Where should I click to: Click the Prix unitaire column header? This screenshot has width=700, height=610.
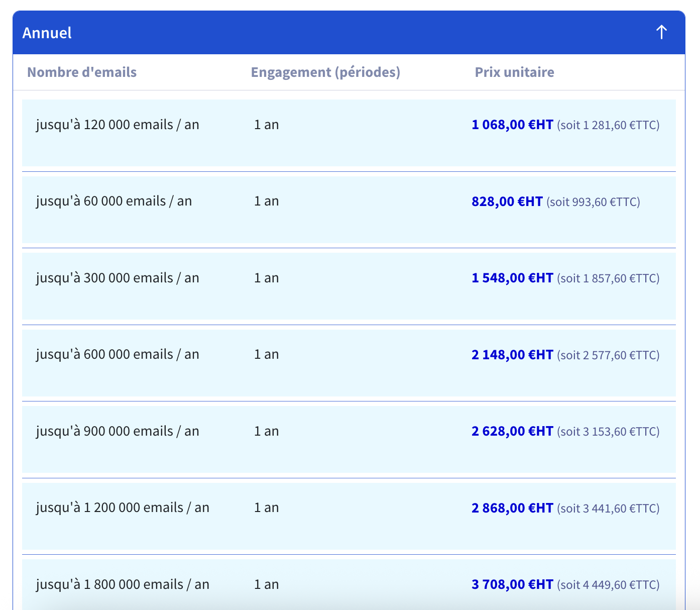(x=515, y=72)
